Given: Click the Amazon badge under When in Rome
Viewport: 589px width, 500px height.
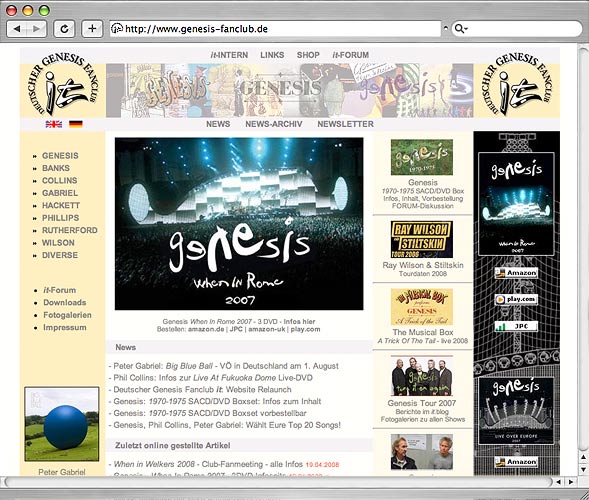Looking at the screenshot, I should point(516,273).
